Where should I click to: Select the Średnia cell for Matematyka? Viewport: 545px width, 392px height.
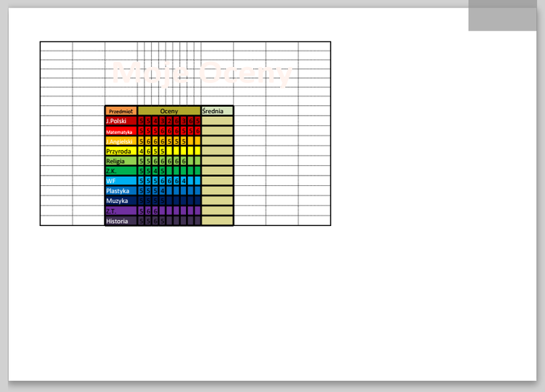point(217,131)
